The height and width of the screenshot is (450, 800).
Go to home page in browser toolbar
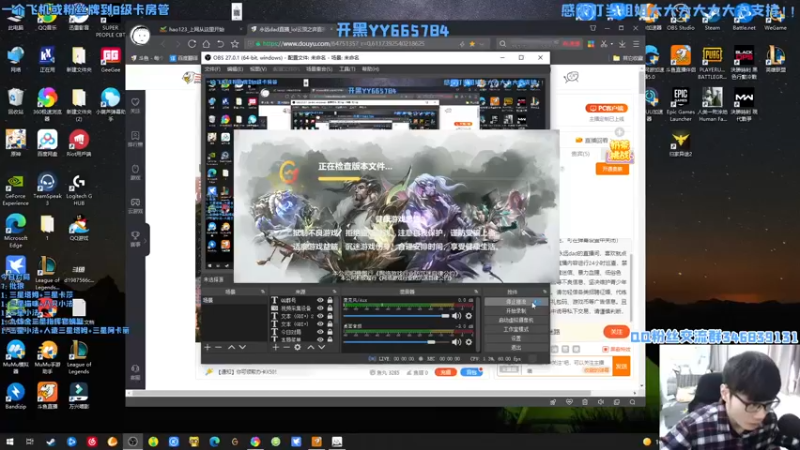pyautogui.click(x=206, y=44)
